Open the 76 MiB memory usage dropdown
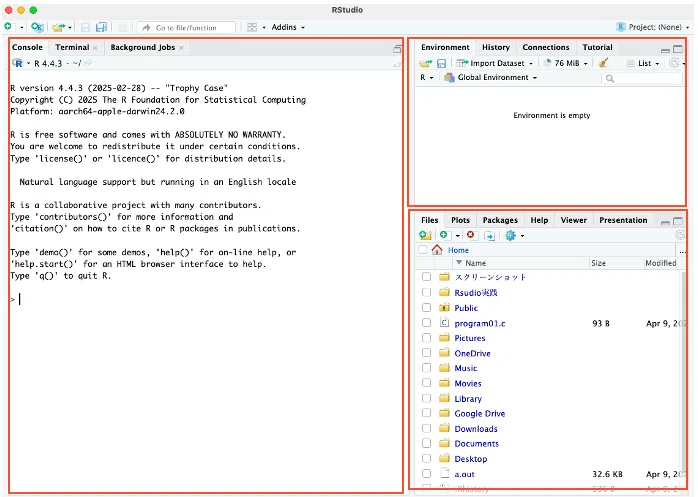The height and width of the screenshot is (497, 698). [565, 63]
